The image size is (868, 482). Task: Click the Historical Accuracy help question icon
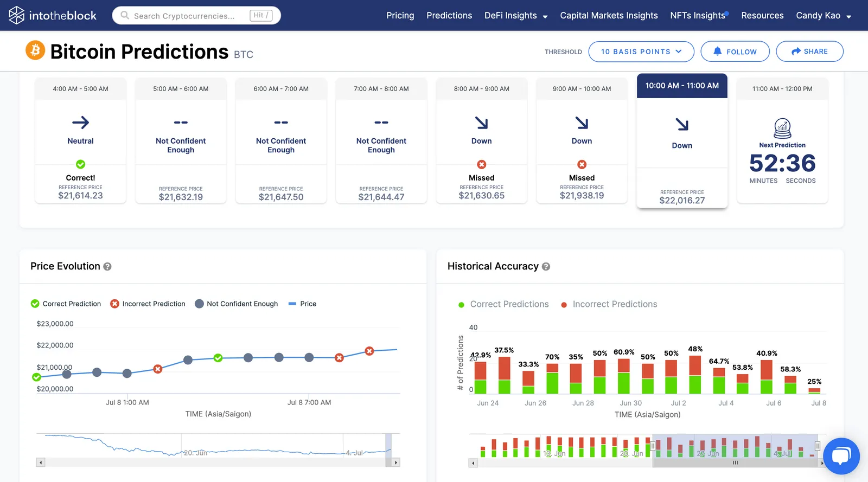[546, 267]
